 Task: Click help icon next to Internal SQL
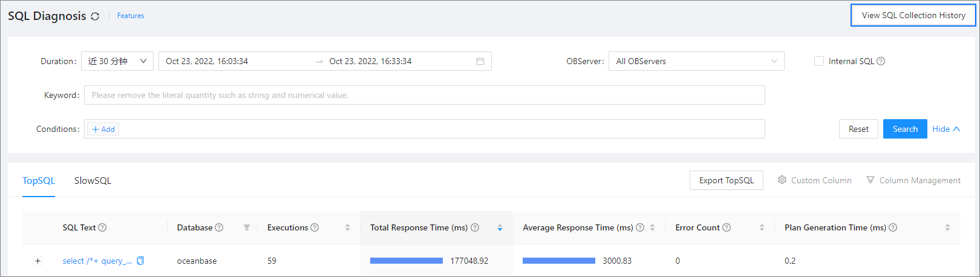click(x=881, y=61)
